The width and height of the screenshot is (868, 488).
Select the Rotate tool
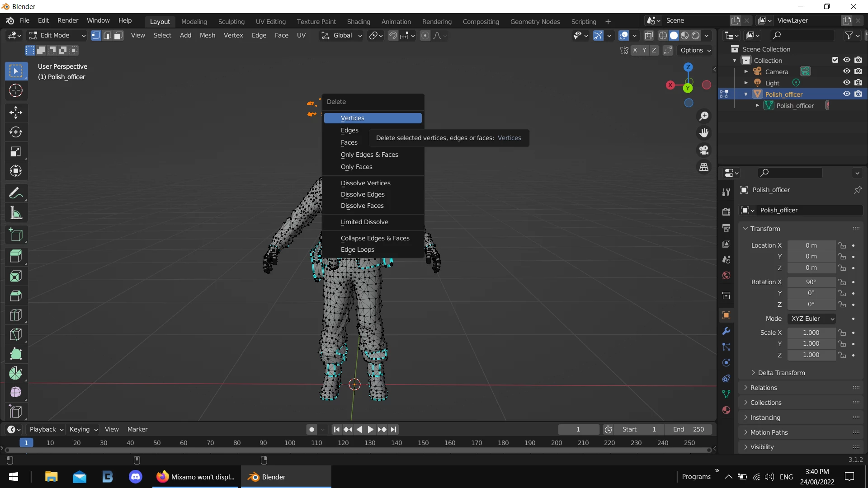pyautogui.click(x=16, y=132)
